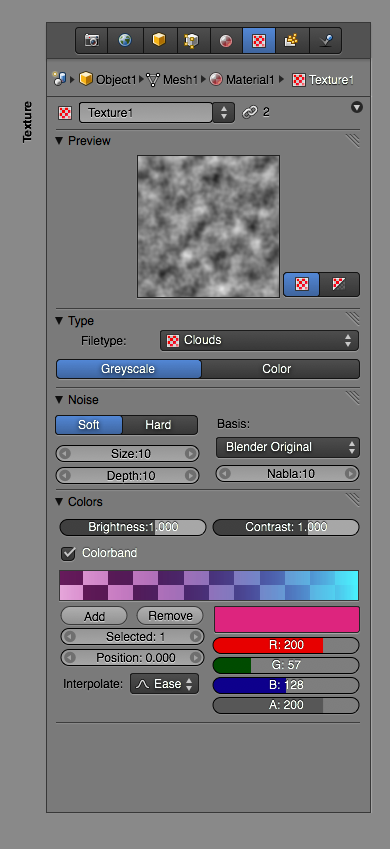Collapse the Type panel
Viewport: 390px width, 849px height.
[x=60, y=321]
